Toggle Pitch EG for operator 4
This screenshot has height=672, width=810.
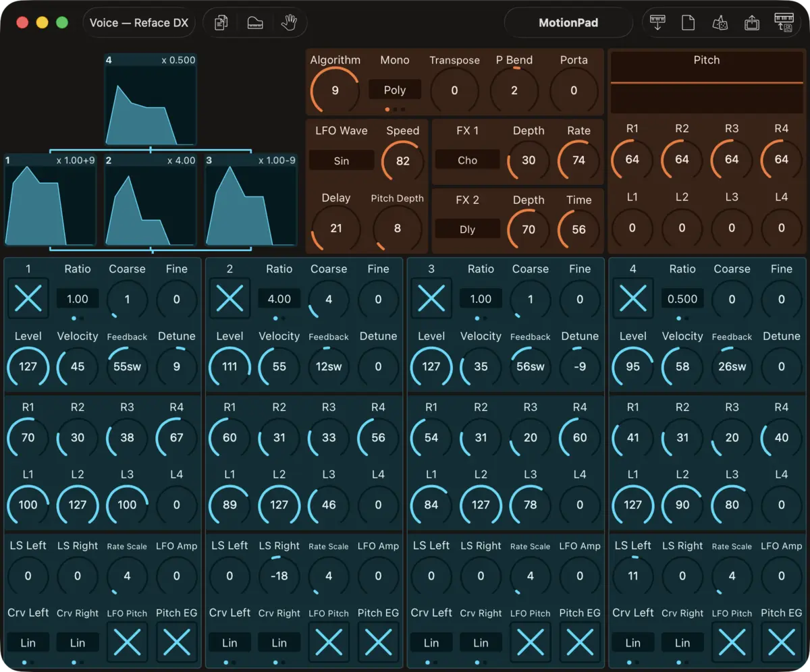(x=782, y=642)
